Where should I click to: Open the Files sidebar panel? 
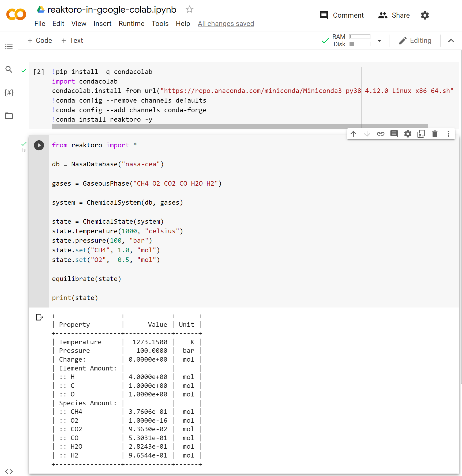9,116
